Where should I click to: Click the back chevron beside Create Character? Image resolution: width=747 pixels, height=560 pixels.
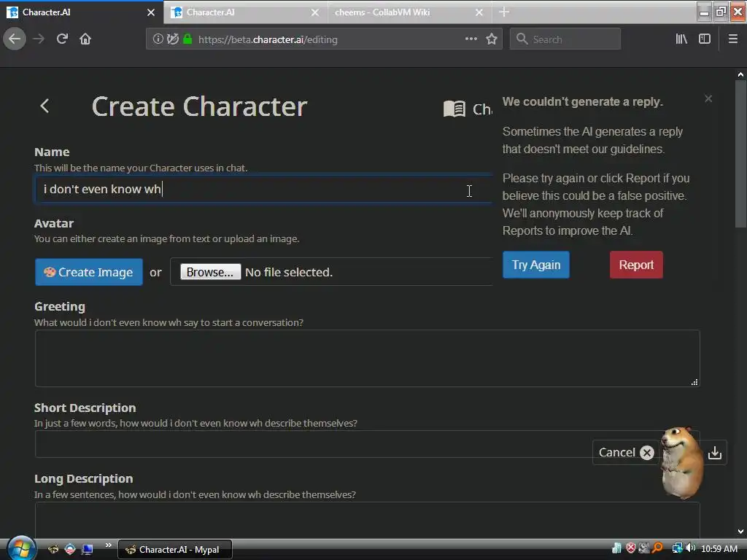pos(44,106)
